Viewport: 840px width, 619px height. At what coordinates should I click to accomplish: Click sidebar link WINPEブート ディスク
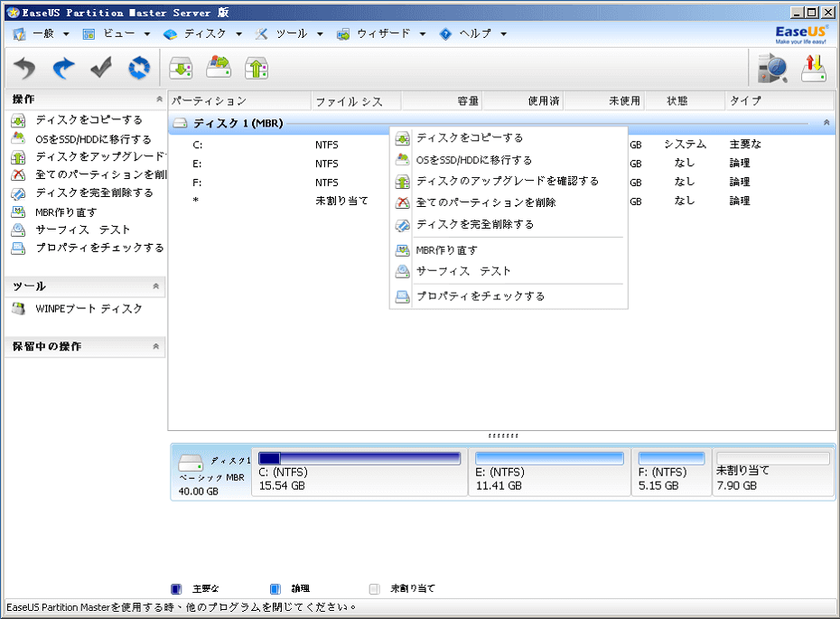tap(89, 309)
